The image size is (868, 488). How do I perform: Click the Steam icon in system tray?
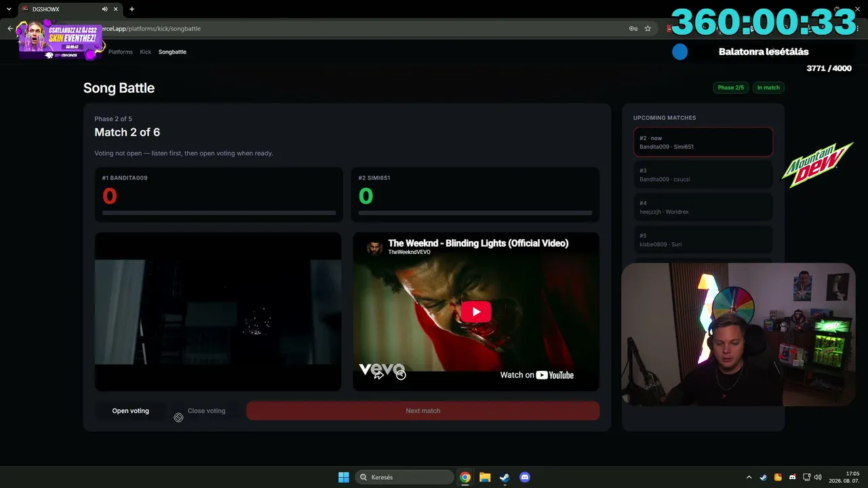coord(764,477)
